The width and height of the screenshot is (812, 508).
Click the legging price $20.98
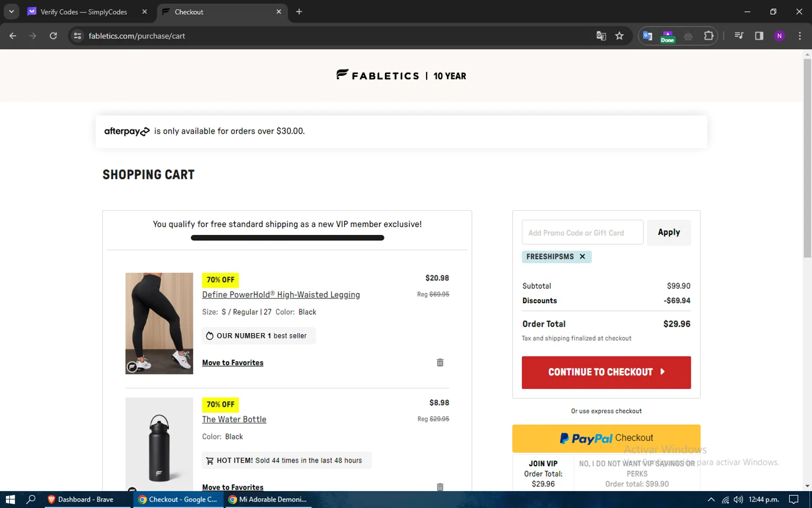click(437, 278)
